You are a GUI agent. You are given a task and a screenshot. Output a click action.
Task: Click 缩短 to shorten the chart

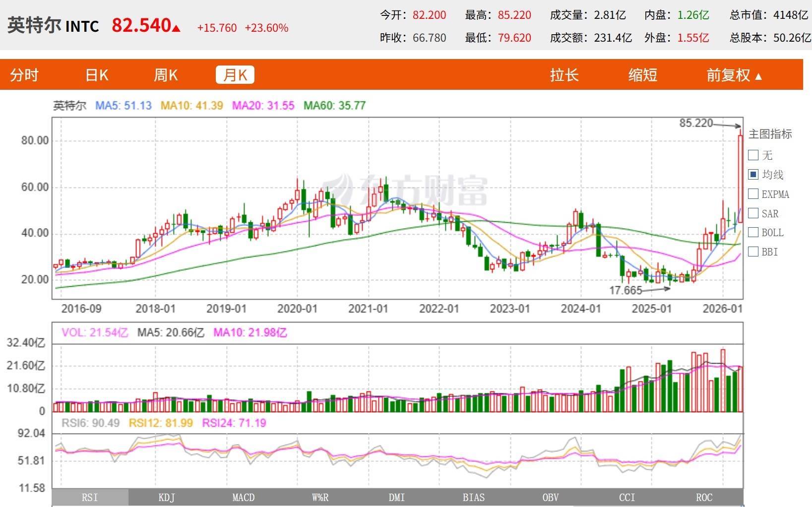642,75
